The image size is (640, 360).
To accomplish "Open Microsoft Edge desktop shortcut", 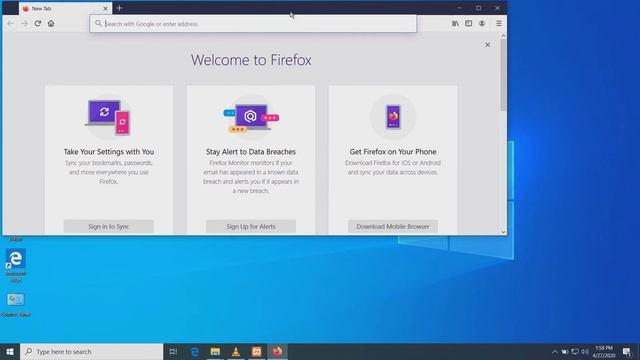I will [x=16, y=265].
